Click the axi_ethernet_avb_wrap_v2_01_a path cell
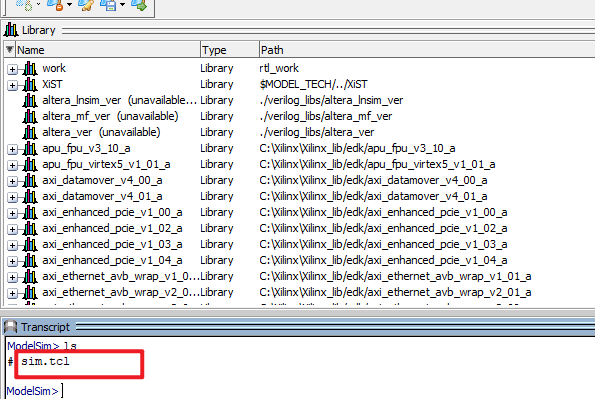 tap(395, 292)
